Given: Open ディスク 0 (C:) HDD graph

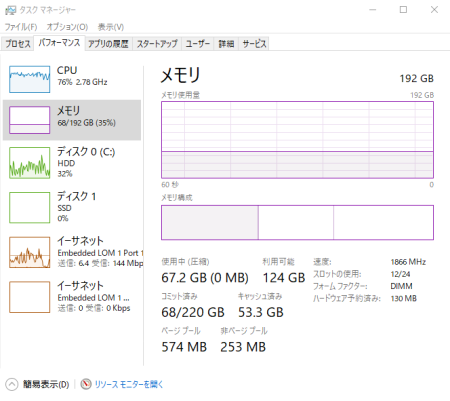Looking at the screenshot, I should [x=30, y=163].
